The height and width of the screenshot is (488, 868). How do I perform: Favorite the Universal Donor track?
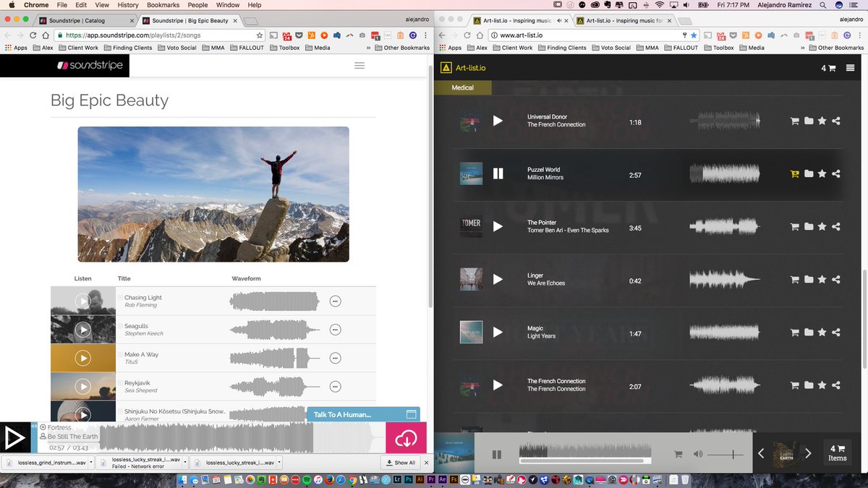click(822, 121)
